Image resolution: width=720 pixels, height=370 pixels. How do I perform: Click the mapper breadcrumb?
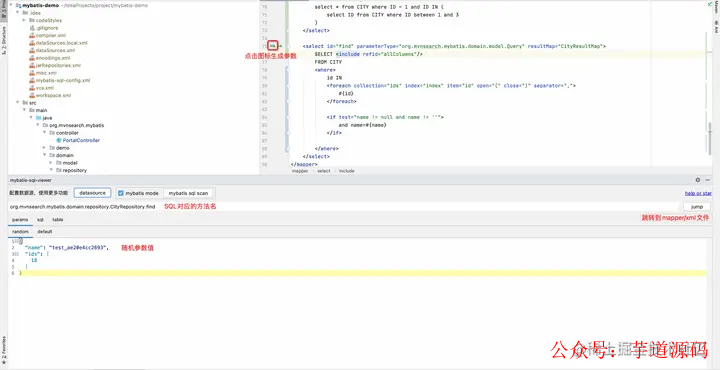coord(300,171)
